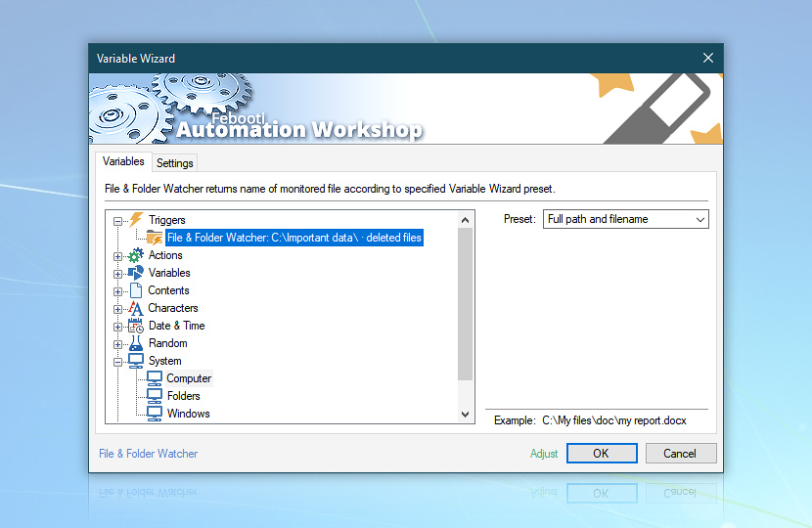
Task: Click the System monitor icon
Action: [136, 361]
